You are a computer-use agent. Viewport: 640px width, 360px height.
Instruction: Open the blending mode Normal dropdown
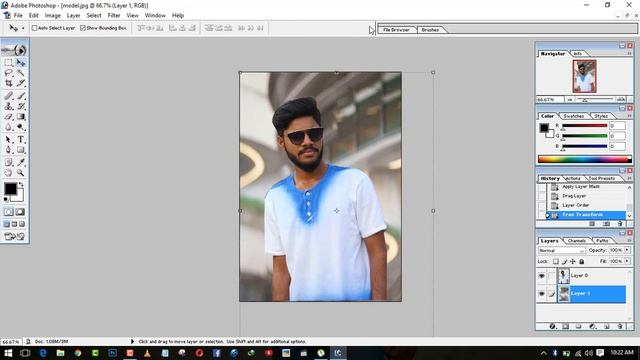(x=562, y=250)
